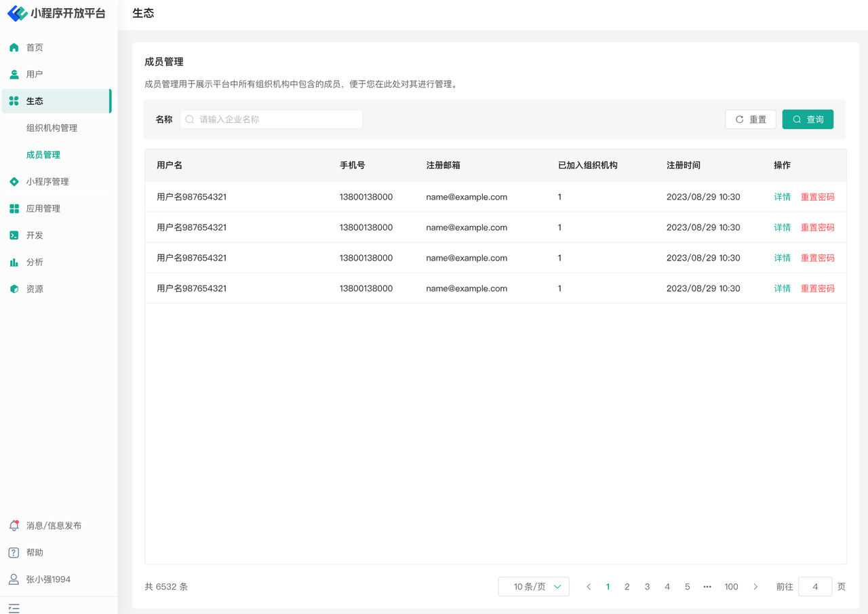Screen dimensions: 868x614
Task: Go to next page with right chevron
Action: pyautogui.click(x=755, y=587)
